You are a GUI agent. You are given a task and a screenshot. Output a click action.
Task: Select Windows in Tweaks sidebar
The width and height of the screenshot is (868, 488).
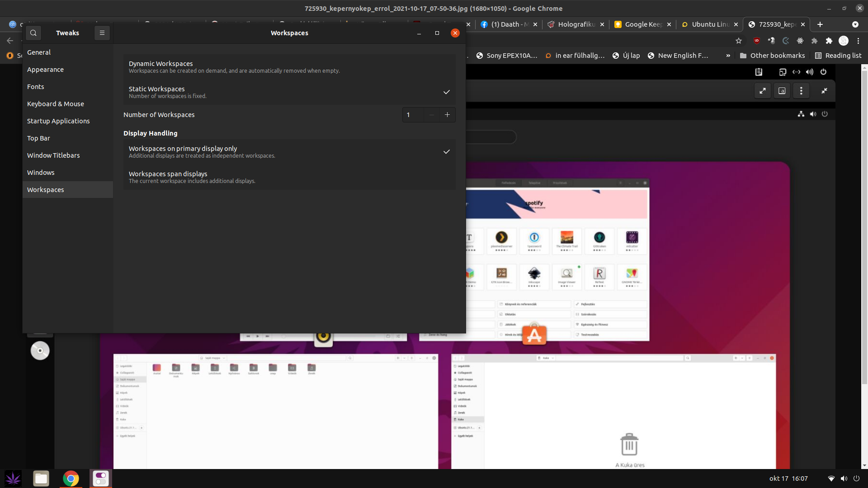coord(68,173)
